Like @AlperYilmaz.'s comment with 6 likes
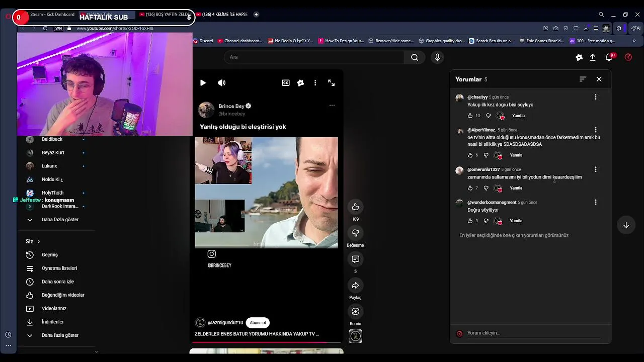The image size is (644, 362). (470, 155)
